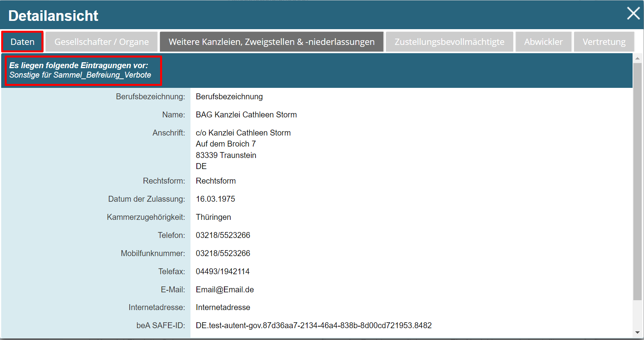Open the Vertretung tab
The width and height of the screenshot is (644, 340).
[x=604, y=42]
